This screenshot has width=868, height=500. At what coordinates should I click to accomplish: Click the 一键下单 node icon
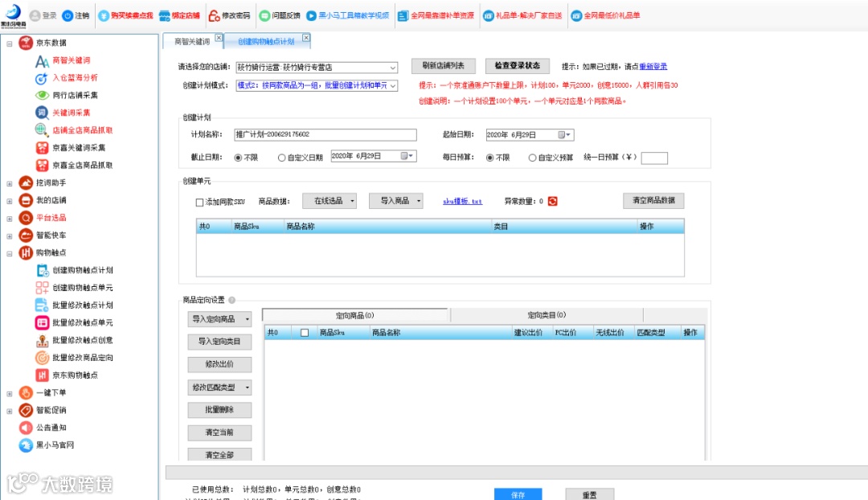click(x=26, y=392)
